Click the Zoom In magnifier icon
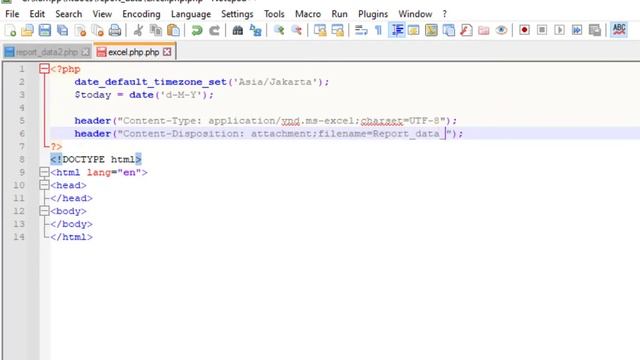This screenshot has height=360, width=640. click(279, 30)
